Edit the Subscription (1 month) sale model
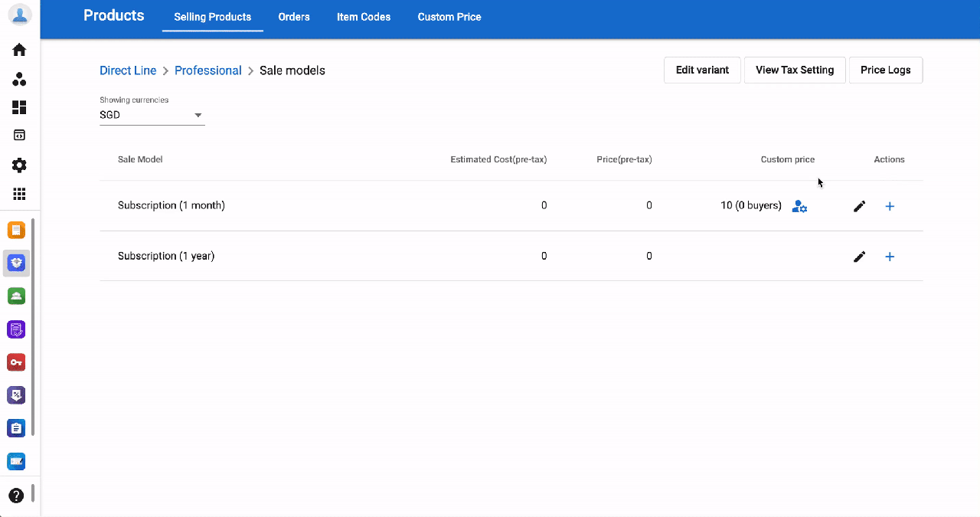Viewport: 980px width, 517px height. (859, 206)
